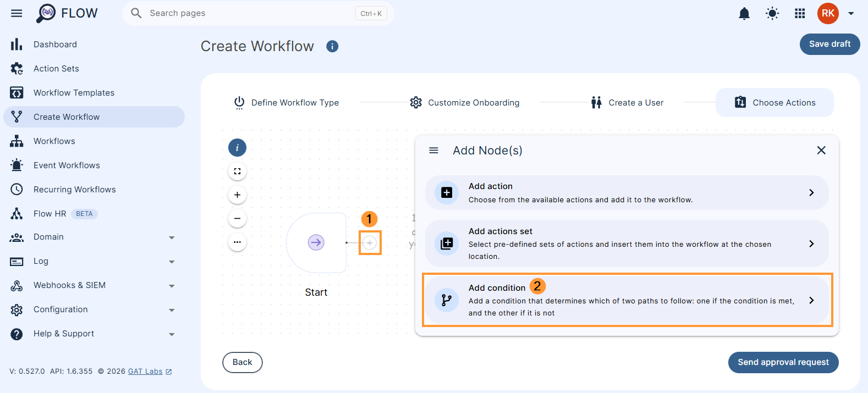Zoom in on the workflow canvas
The image size is (868, 393).
pos(237,195)
